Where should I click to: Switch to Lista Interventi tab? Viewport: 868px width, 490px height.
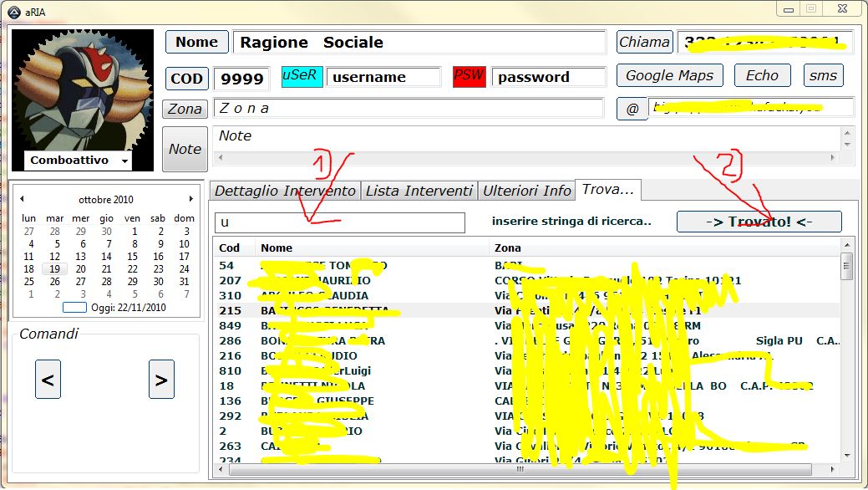tap(419, 191)
